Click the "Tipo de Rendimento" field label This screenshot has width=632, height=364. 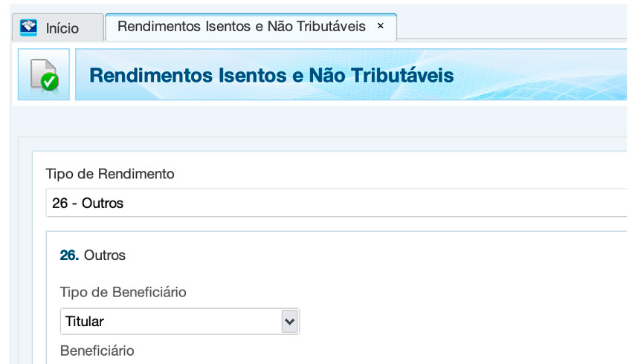pos(110,174)
